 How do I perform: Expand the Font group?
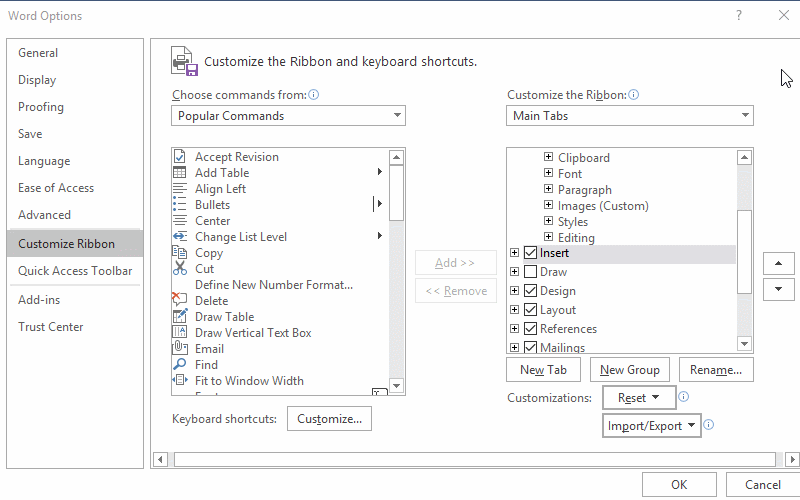coord(548,172)
